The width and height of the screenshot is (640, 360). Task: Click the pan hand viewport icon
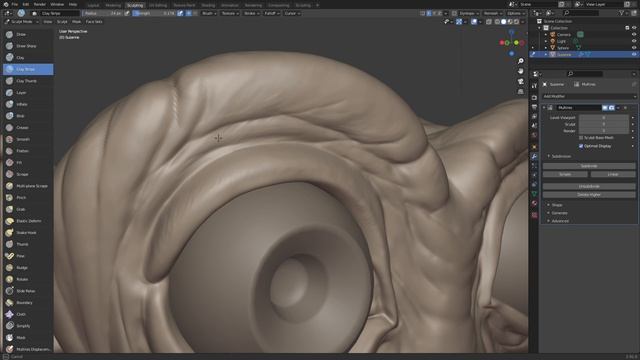520,71
